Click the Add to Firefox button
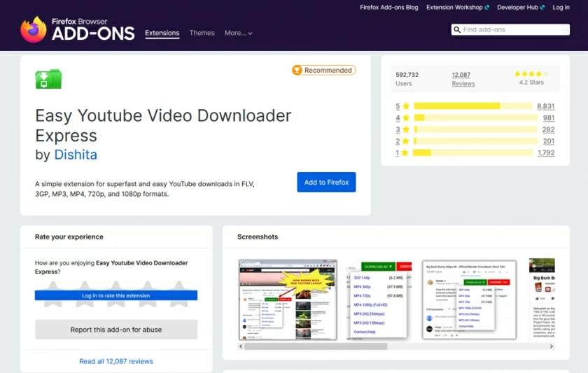Viewport: 588px width, 373px height. pyautogui.click(x=326, y=182)
